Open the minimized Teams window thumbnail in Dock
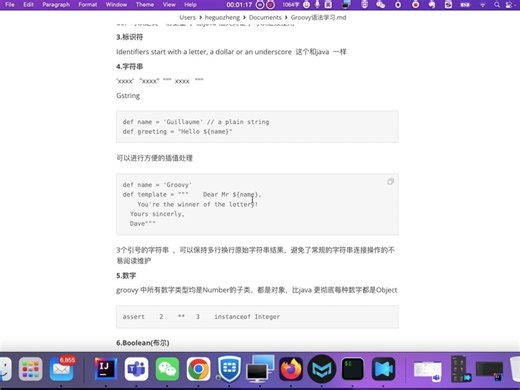This screenshot has width=520, height=390. coord(428,371)
